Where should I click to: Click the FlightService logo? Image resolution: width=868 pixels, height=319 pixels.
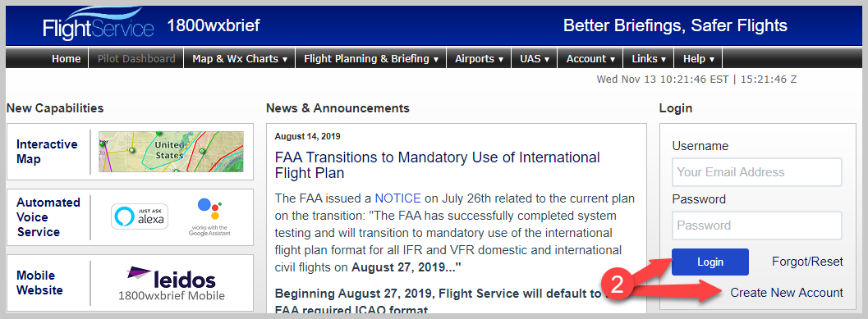pyautogui.click(x=99, y=23)
